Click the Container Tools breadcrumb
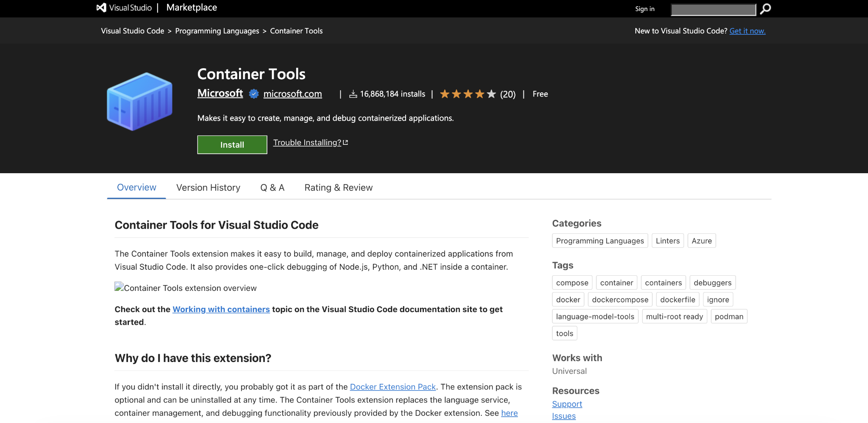This screenshot has height=423, width=868. click(296, 31)
